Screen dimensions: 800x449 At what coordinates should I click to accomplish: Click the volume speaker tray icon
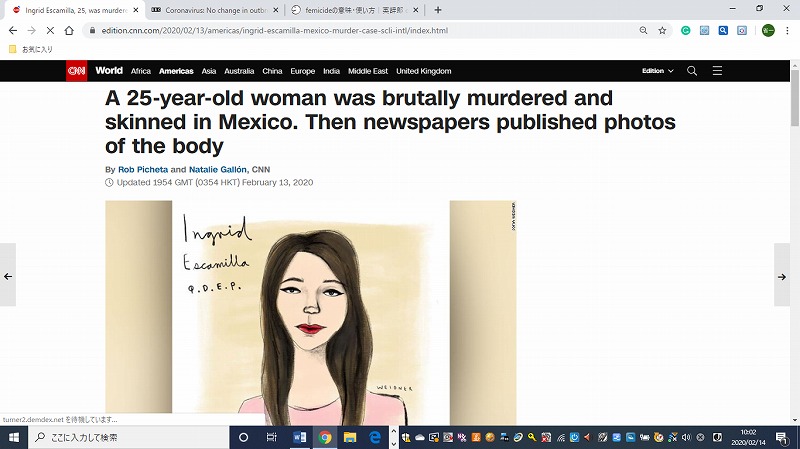(x=686, y=437)
